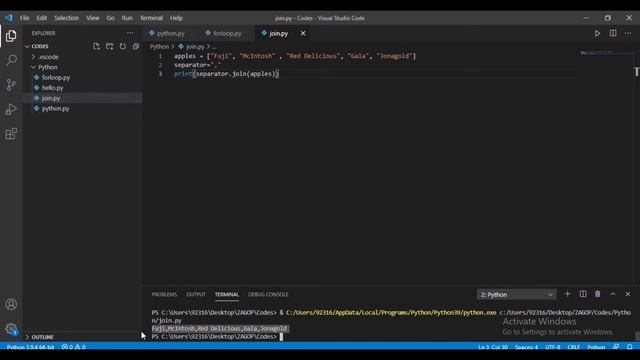Viewport: 640px width, 360px height.
Task: Open the Run menu
Action: (x=127, y=18)
